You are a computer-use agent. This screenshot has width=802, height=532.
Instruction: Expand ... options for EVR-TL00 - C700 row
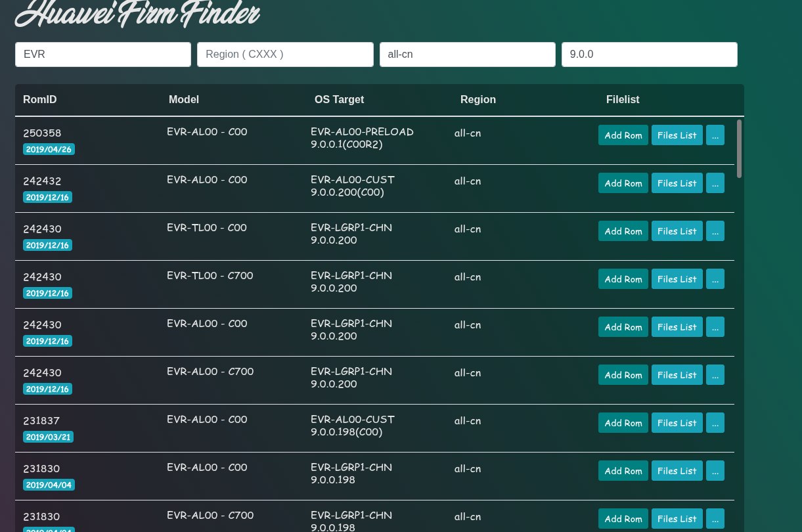(715, 279)
